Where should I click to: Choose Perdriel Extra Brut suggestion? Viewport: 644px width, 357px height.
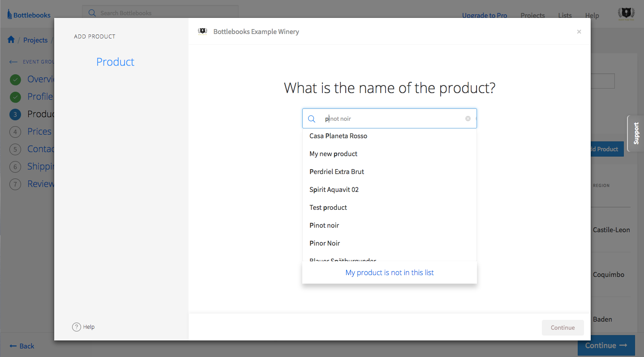tap(390, 172)
